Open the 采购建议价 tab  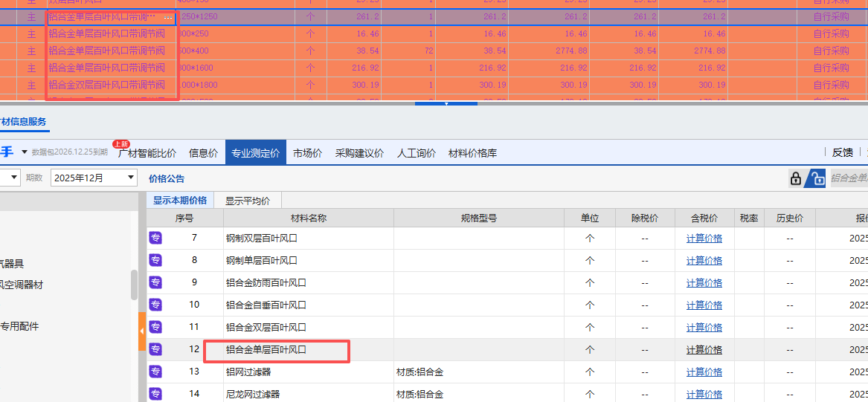(x=359, y=153)
